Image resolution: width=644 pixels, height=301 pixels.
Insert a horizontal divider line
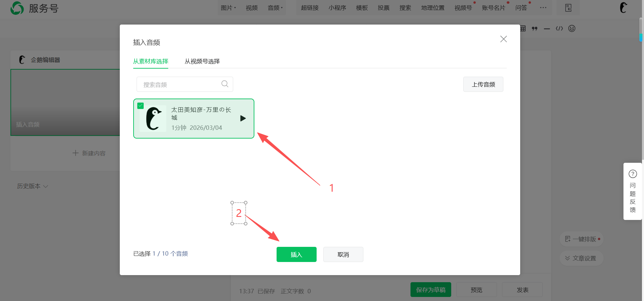click(x=547, y=29)
